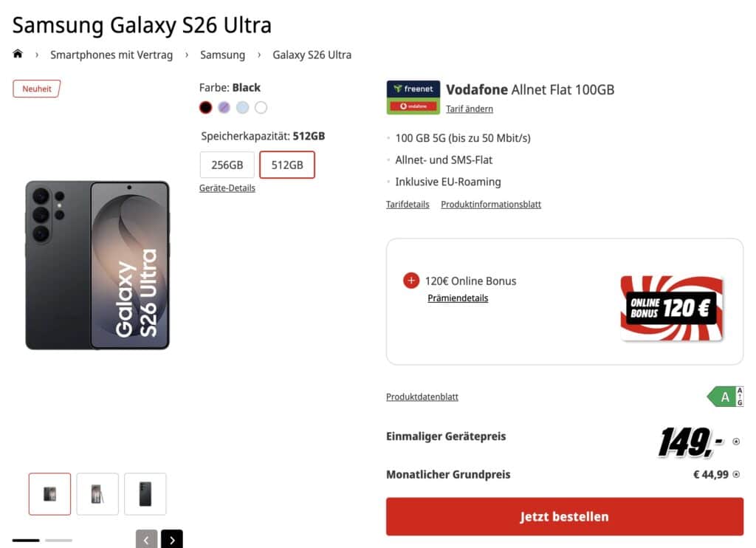Viewport: 756px width, 548px height.
Task: Go to home via house icon
Action: click(x=18, y=54)
